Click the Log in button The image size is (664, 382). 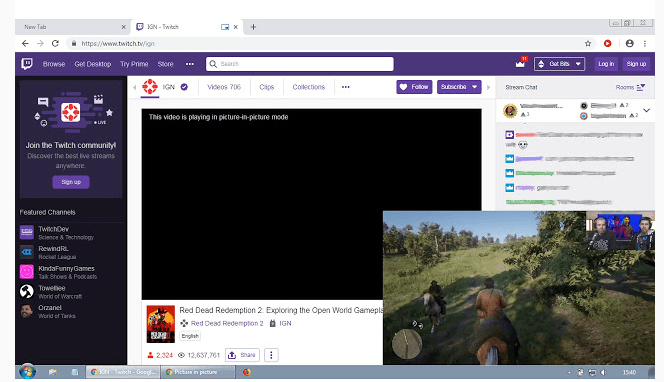coord(606,64)
